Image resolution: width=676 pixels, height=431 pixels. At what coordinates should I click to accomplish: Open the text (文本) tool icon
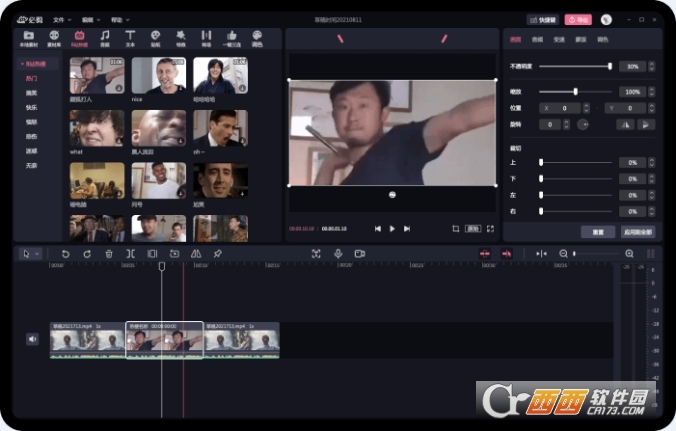(x=130, y=37)
